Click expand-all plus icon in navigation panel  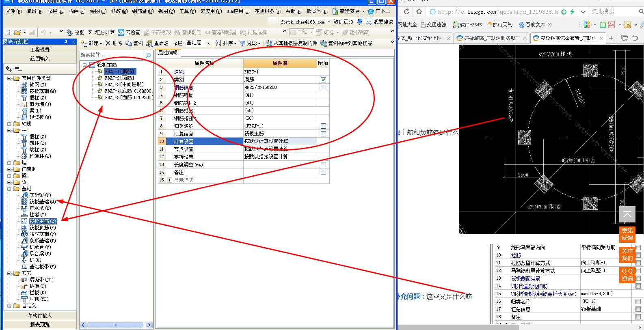point(9,69)
